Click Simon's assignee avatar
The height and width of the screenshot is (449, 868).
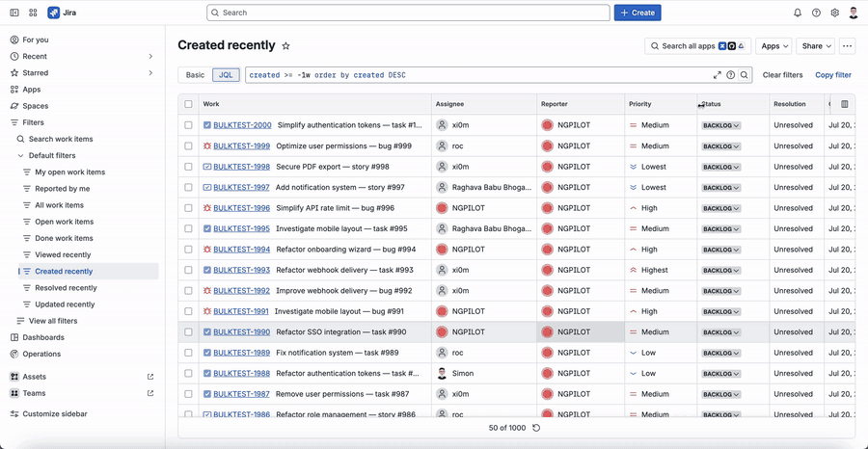(442, 373)
